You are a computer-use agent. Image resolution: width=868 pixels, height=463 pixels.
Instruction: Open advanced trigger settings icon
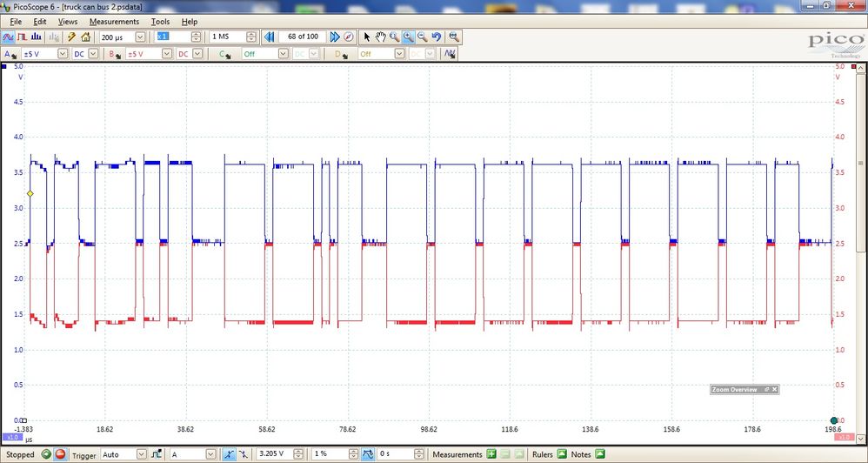157,454
